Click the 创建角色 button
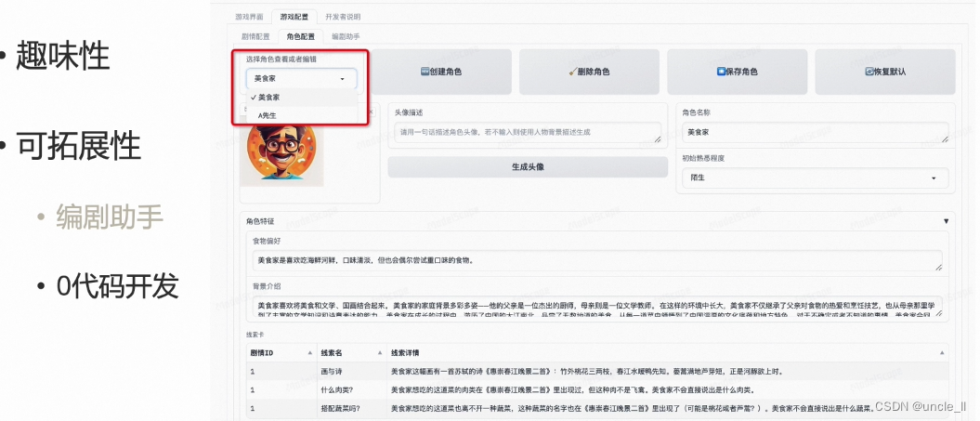The image size is (980, 421). pos(441,72)
